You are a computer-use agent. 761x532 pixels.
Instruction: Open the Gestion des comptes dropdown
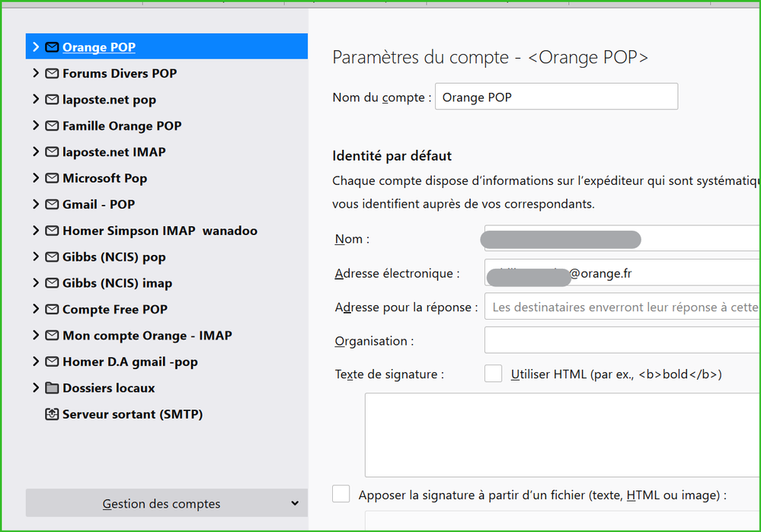click(167, 503)
